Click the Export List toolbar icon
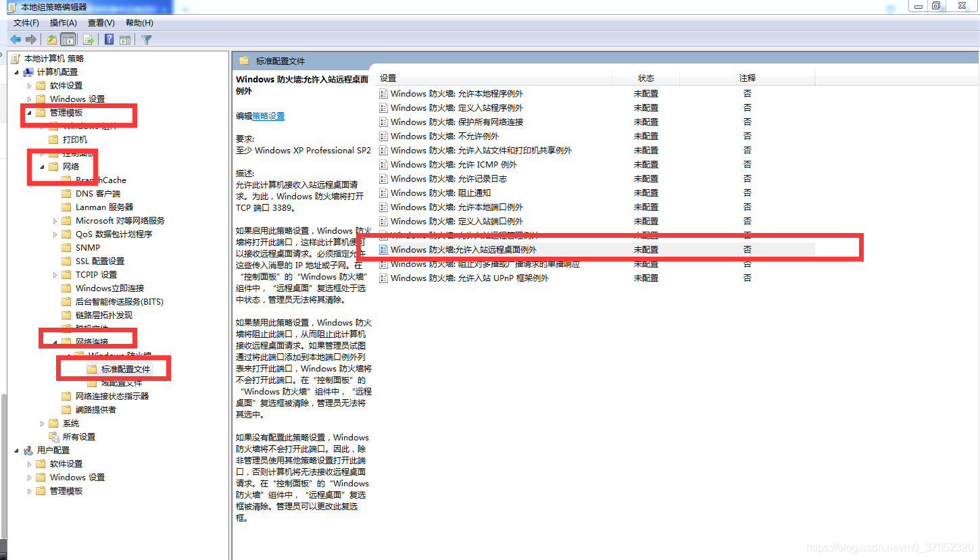 tap(88, 40)
